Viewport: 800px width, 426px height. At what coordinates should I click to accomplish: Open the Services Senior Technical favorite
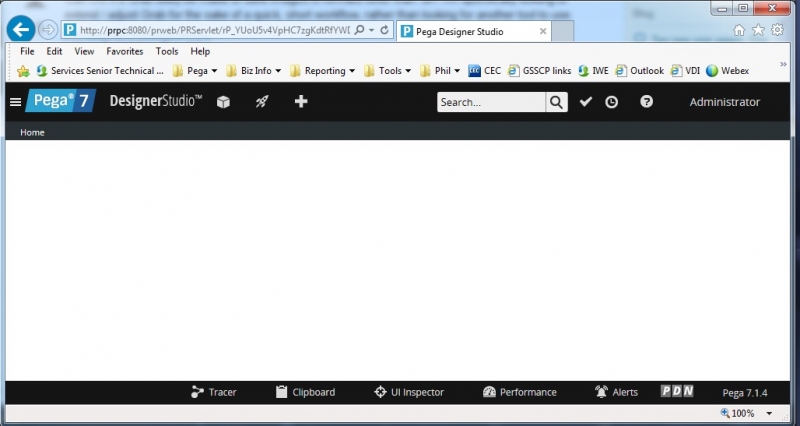pyautogui.click(x=100, y=71)
